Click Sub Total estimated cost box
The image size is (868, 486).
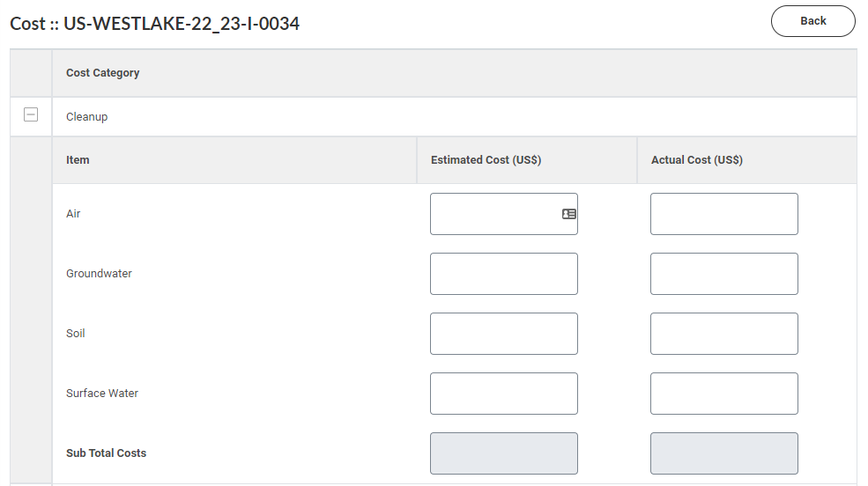504,453
